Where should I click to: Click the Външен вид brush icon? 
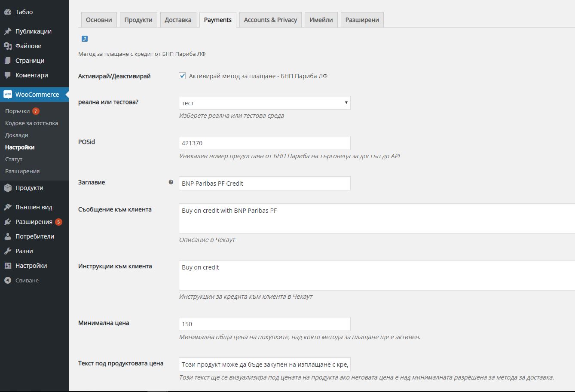click(x=8, y=207)
